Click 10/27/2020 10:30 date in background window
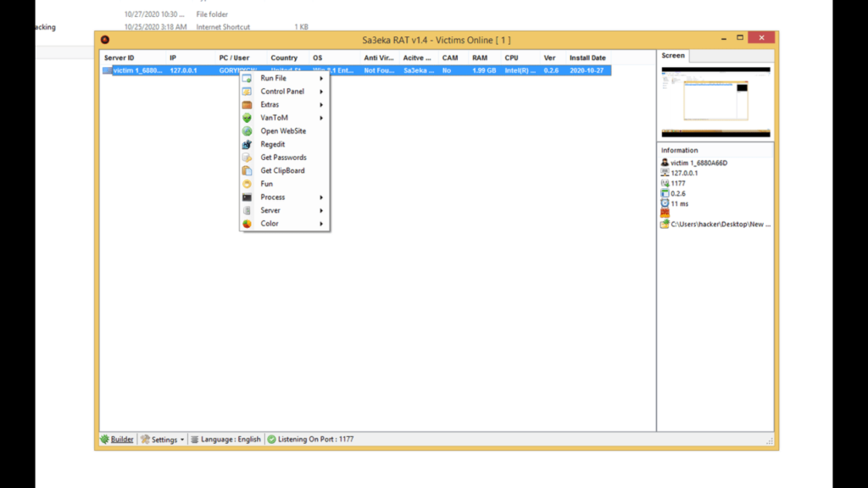This screenshot has width=868, height=488. click(x=154, y=14)
